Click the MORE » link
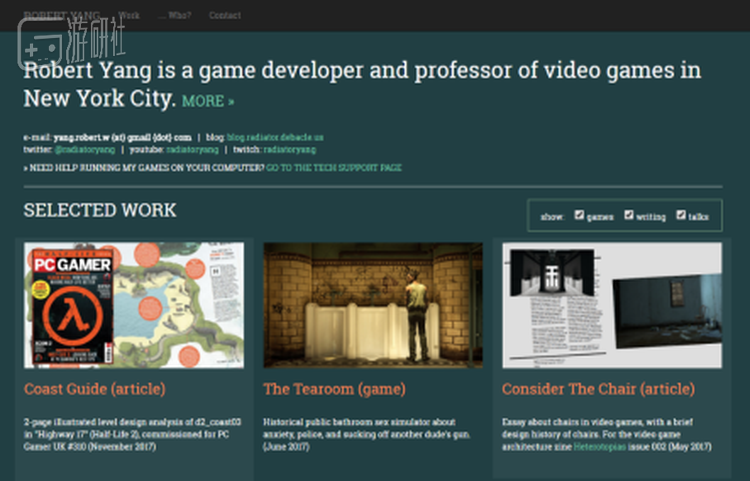Image resolution: width=750 pixels, height=481 pixels. [x=208, y=101]
